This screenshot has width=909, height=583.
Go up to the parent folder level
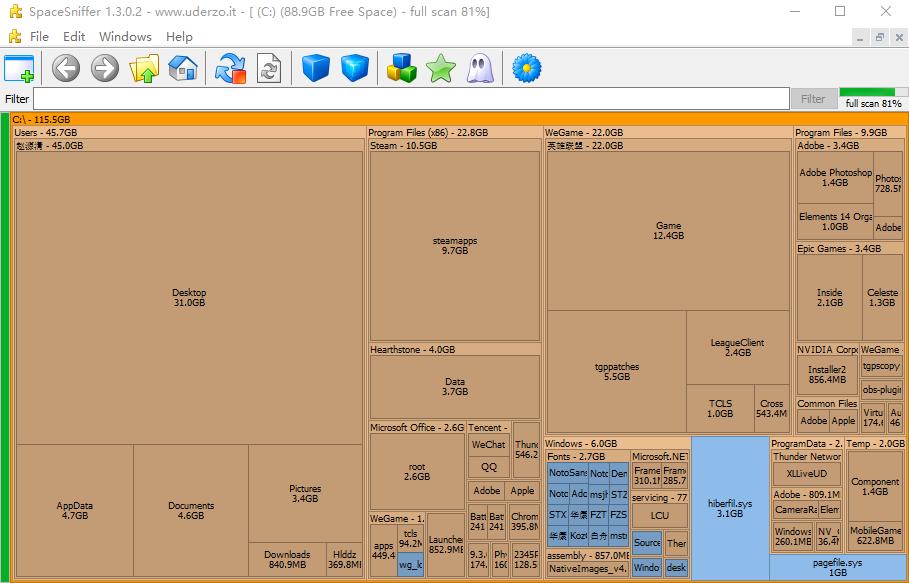point(145,68)
